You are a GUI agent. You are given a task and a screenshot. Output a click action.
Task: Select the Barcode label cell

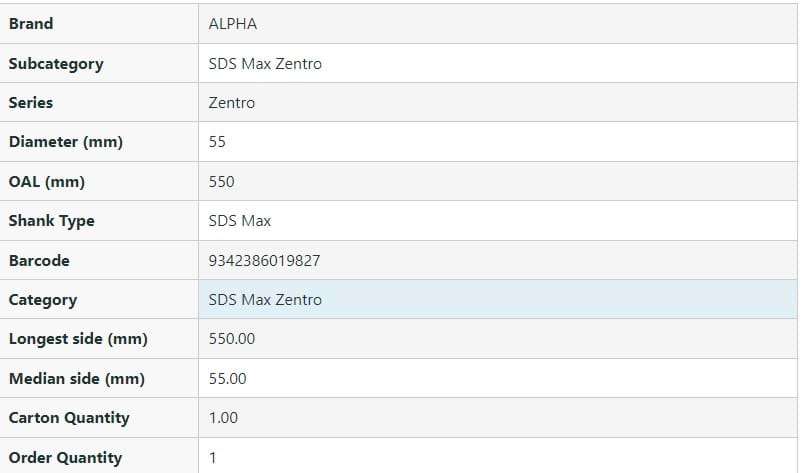click(39, 261)
